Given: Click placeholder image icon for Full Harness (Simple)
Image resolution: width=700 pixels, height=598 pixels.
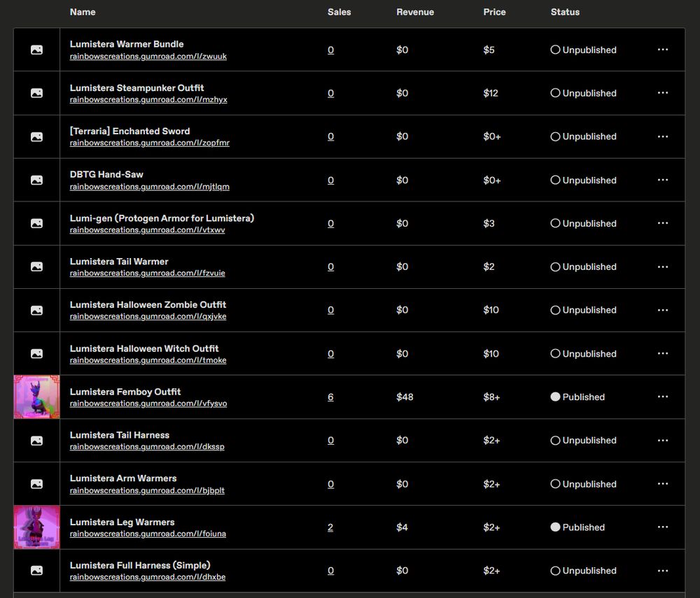Looking at the screenshot, I should click(x=36, y=570).
